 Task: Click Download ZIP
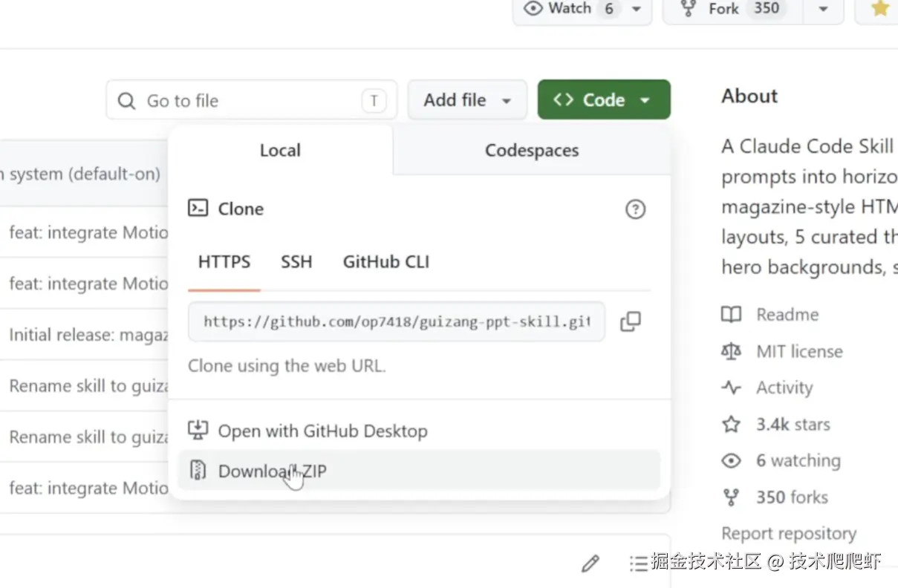pyautogui.click(x=272, y=471)
